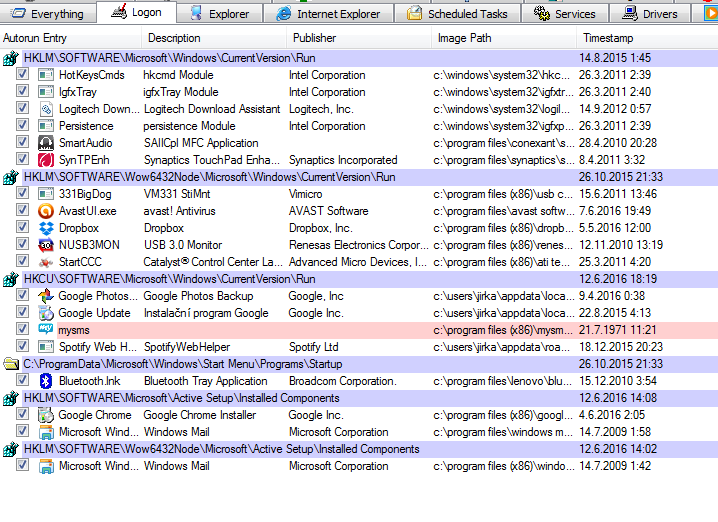Click the Spotify Web Helper icon

point(46,347)
